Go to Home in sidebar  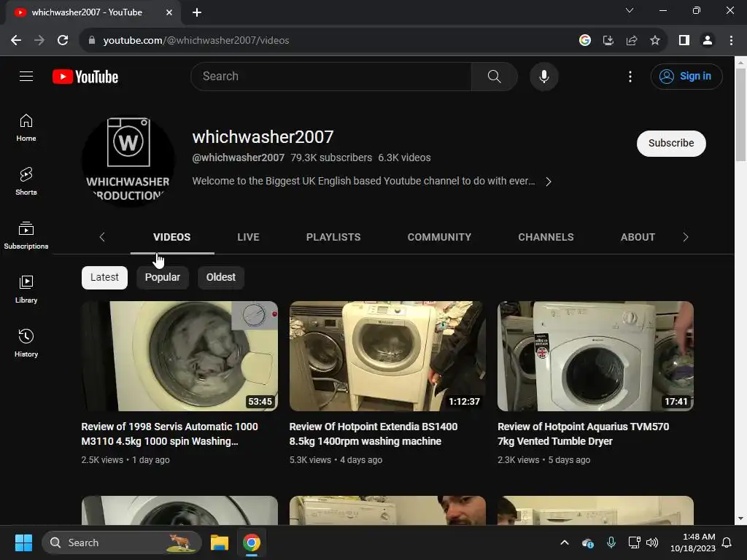26,128
